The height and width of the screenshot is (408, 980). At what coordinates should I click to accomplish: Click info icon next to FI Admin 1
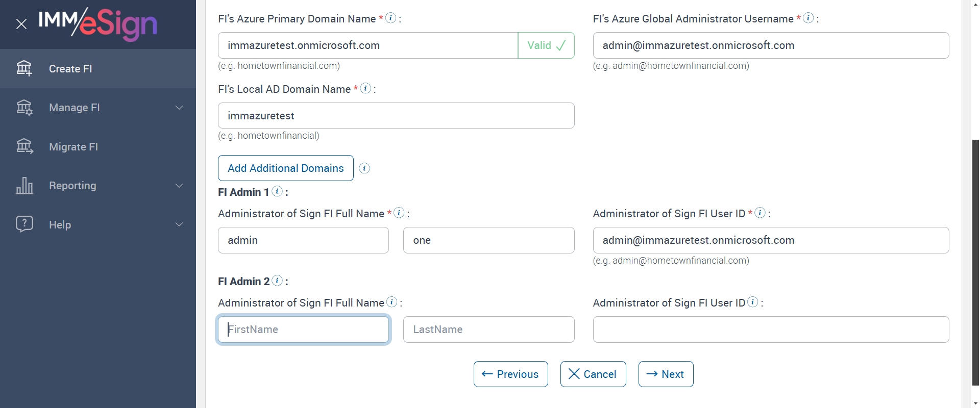[277, 191]
